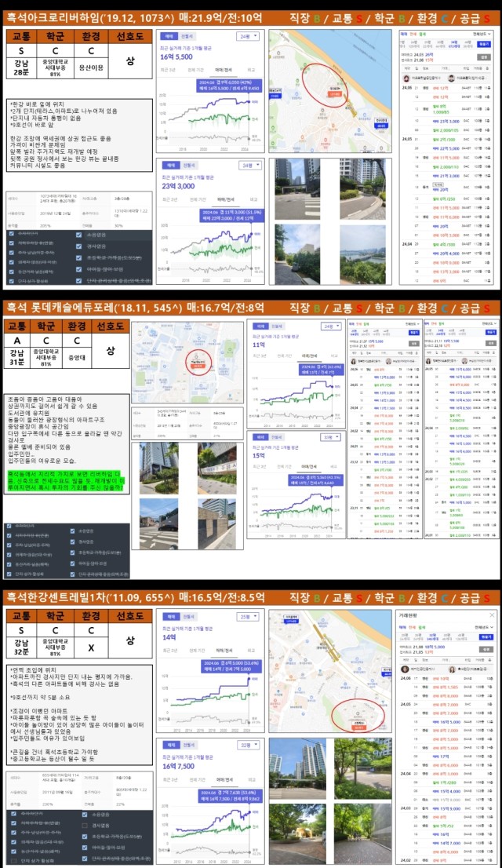Viewport: 502px width, 868px height.
Task: Switch to 최근 3년 in 아크로리버하임 24평 chart
Action: point(169,71)
